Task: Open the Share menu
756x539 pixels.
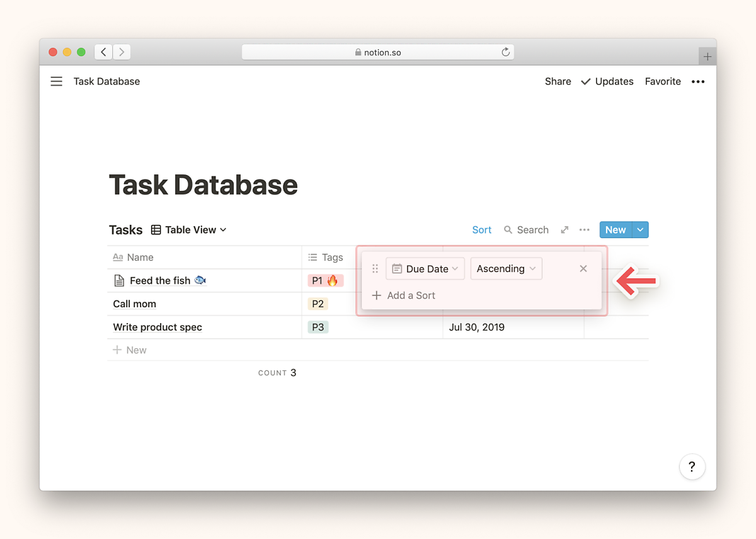Action: coord(558,81)
